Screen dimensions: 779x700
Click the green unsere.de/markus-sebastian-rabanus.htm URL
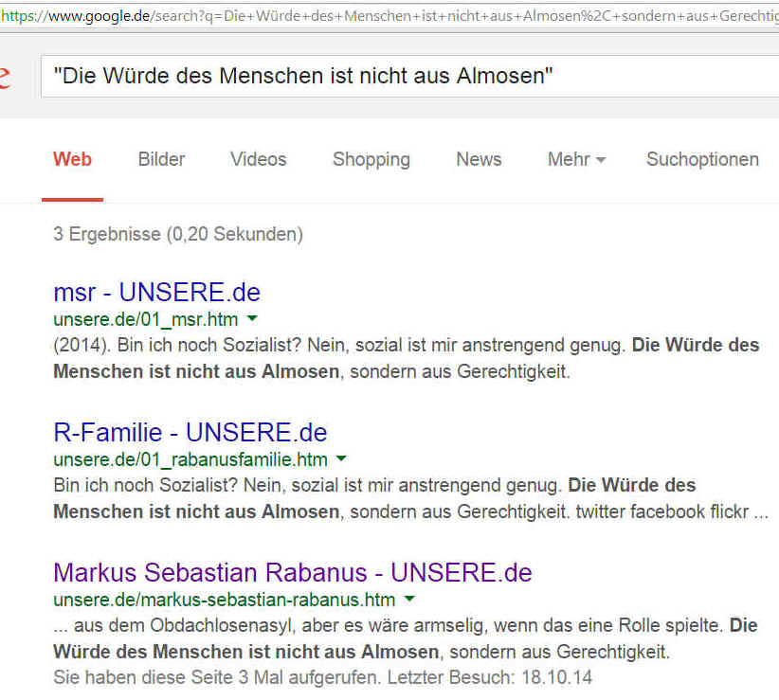(224, 600)
